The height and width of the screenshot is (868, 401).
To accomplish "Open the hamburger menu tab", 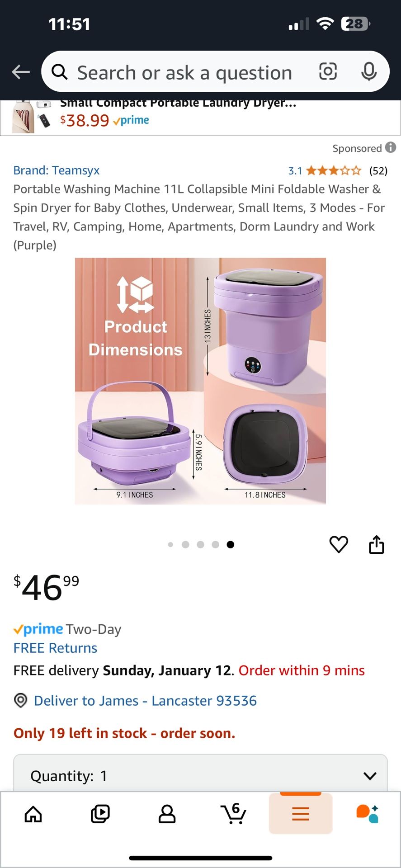I will click(301, 814).
